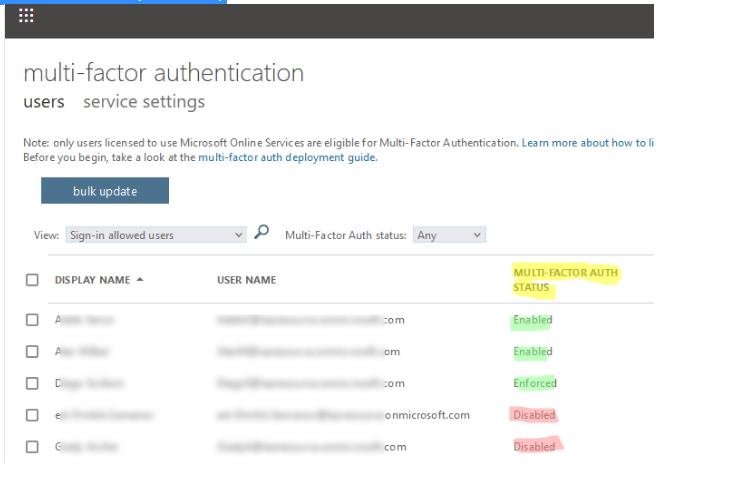Open the app launcher waffle icon
Screen dimensions: 729x487
click(26, 16)
